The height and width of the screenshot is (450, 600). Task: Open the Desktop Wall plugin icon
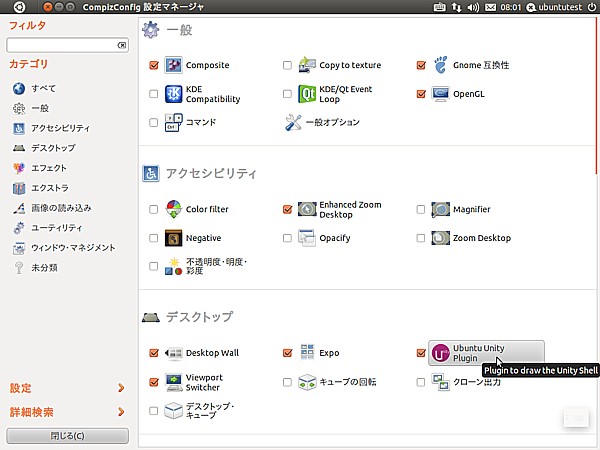(x=173, y=353)
